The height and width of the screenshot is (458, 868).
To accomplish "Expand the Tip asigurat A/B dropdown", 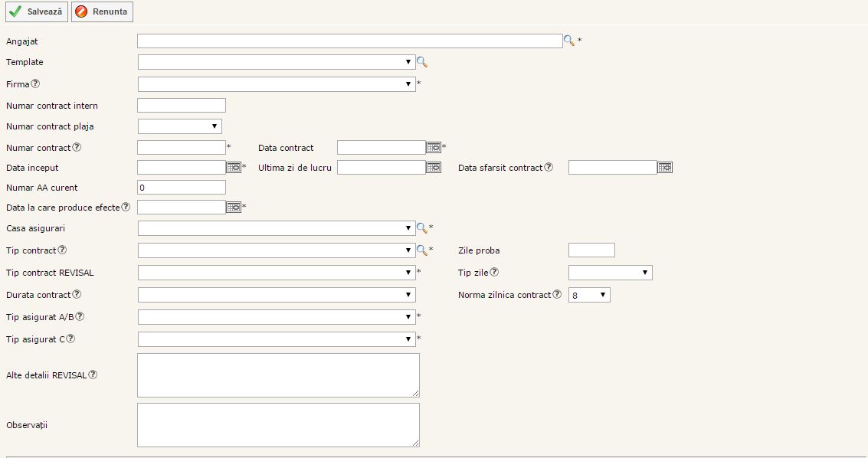I will click(x=277, y=317).
